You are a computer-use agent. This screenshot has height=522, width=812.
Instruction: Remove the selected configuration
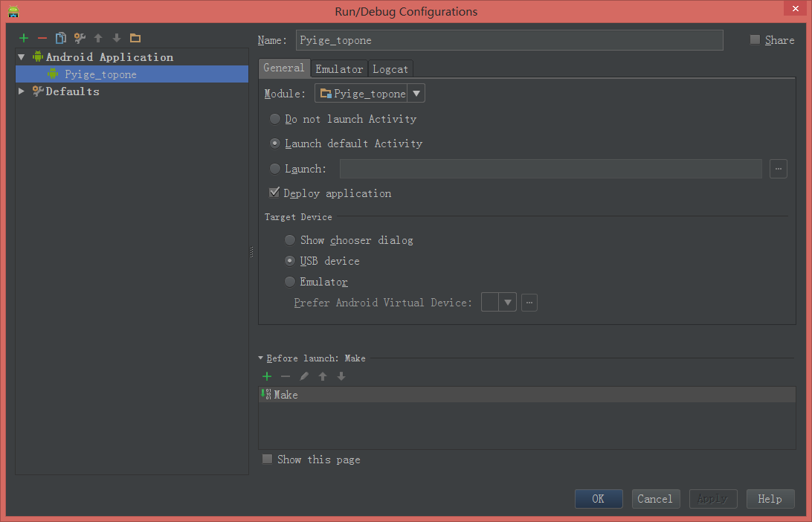pyautogui.click(x=42, y=37)
